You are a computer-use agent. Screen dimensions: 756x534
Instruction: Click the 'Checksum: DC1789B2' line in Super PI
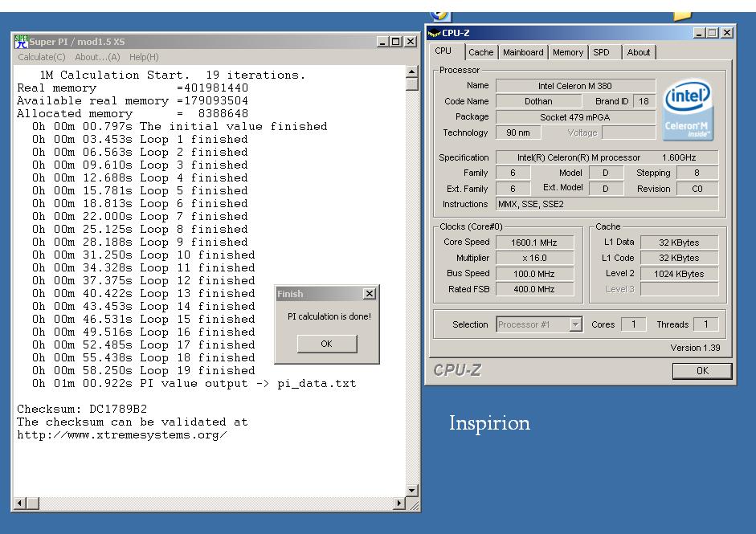click(x=82, y=410)
